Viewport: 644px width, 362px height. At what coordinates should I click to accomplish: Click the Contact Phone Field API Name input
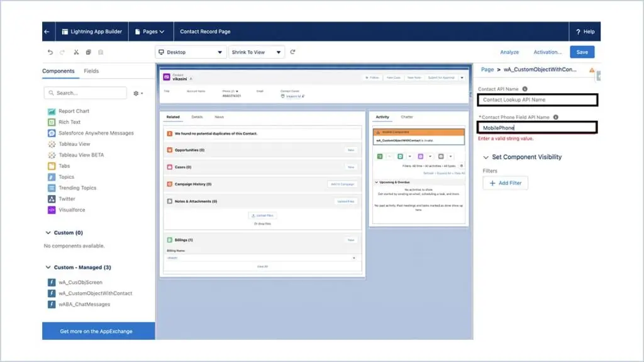click(537, 128)
